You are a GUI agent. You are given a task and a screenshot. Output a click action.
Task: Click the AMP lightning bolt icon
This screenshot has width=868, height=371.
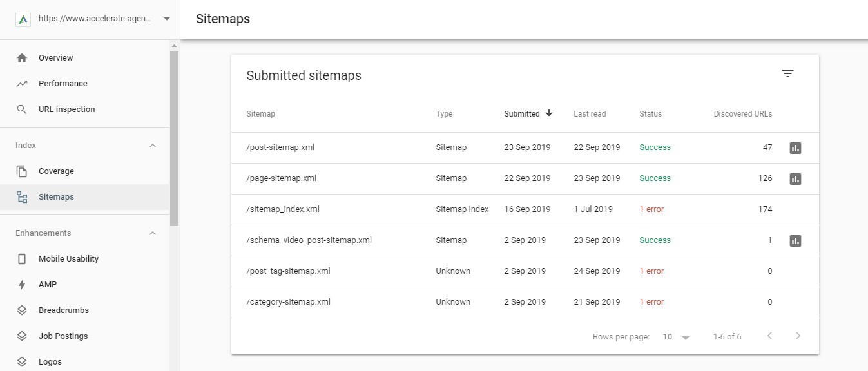pos(22,285)
